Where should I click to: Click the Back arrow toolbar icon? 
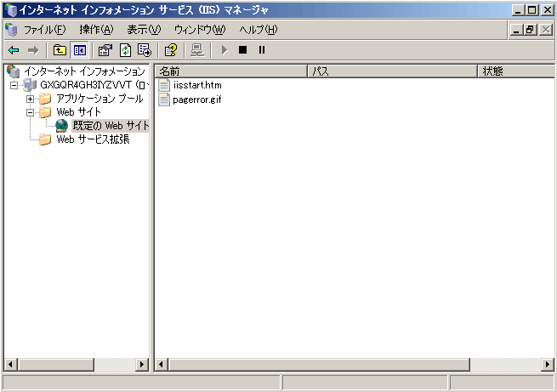pyautogui.click(x=14, y=50)
